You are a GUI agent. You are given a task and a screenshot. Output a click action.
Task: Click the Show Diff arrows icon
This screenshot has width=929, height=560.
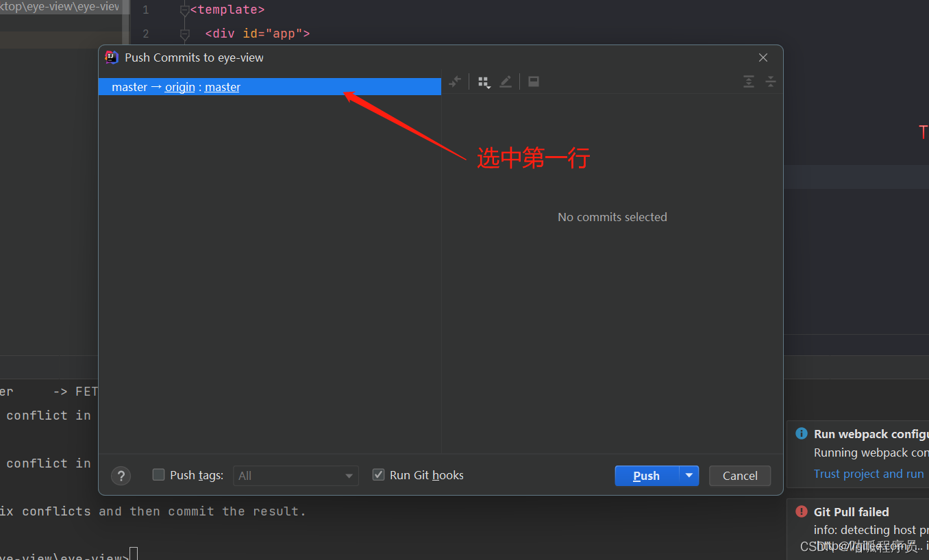coord(455,81)
